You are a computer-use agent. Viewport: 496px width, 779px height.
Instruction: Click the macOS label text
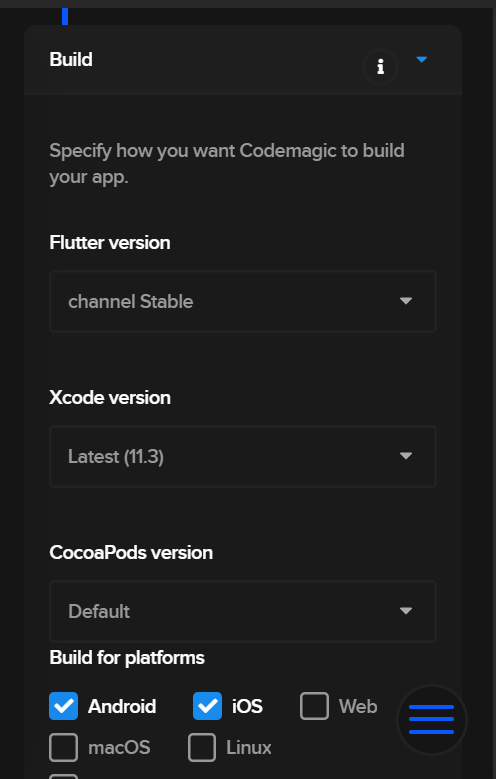coord(119,748)
